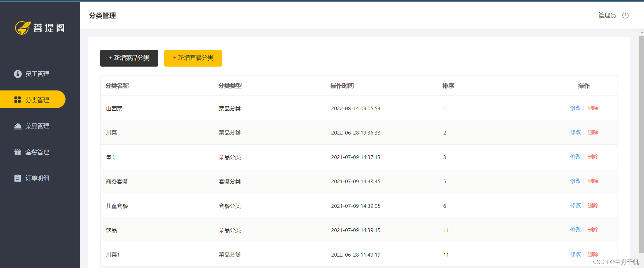The image size is (644, 268).
Task: Click the 菩提阁 logo icon
Action: coord(23,28)
